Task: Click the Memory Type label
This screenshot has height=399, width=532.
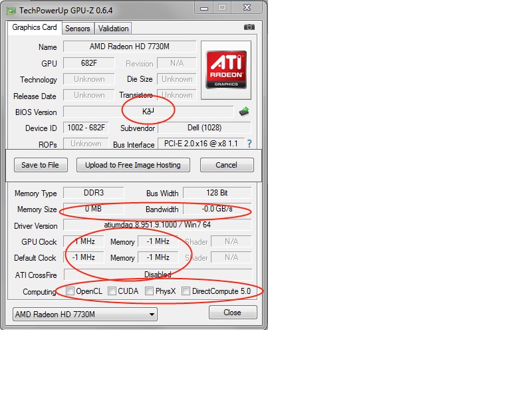Action: 36,194
